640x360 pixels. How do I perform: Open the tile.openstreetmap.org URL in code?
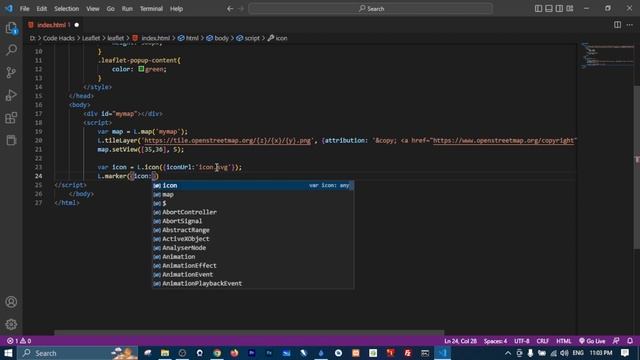pos(227,140)
